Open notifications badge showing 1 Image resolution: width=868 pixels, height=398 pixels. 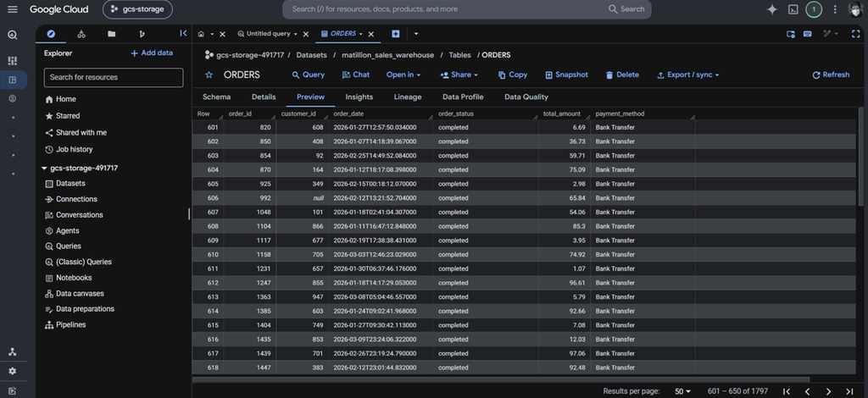point(814,9)
